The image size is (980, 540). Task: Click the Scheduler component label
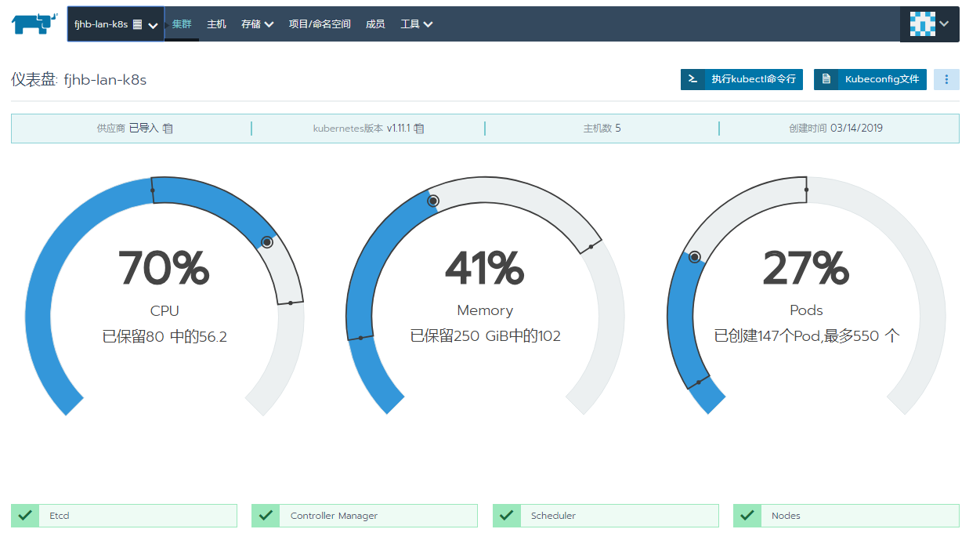point(553,516)
